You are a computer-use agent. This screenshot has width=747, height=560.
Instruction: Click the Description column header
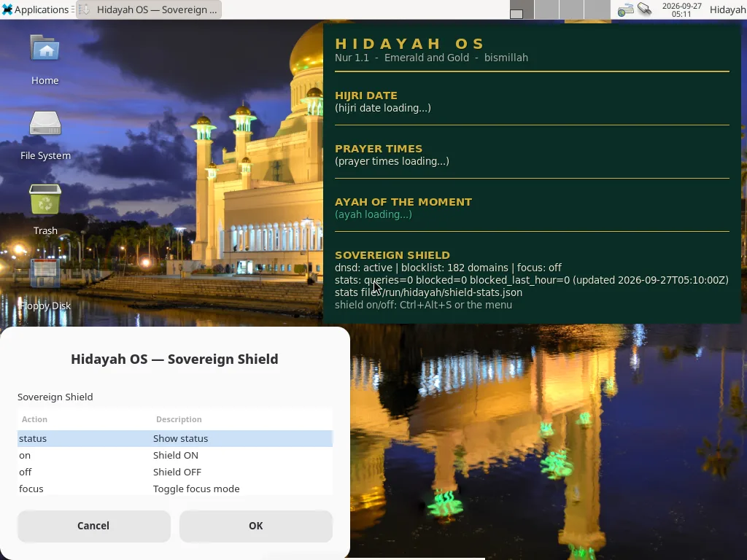point(242,419)
